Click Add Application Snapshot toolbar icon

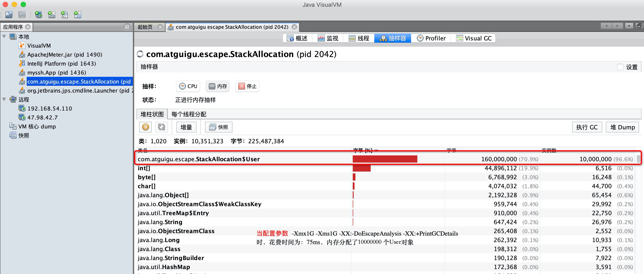(77, 15)
